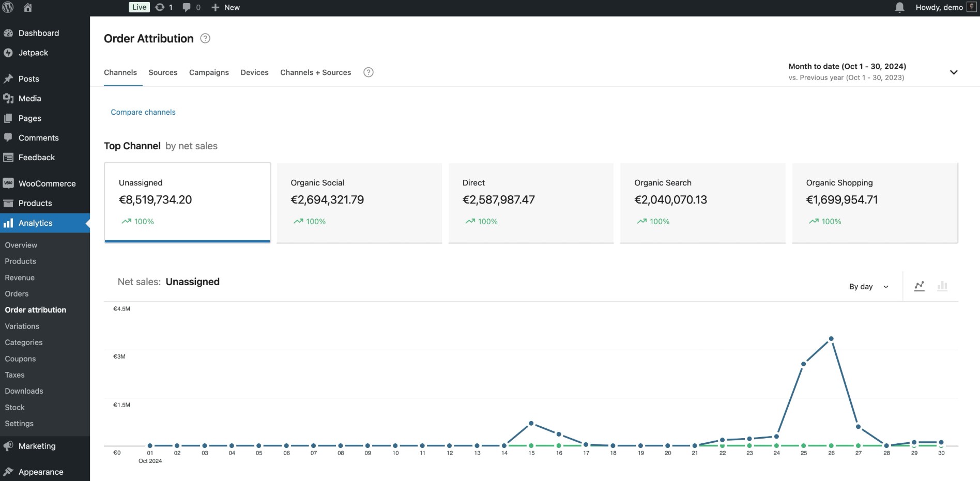Screen dimensions: 980x481
Task: Click the notifications bell icon
Action: click(899, 7)
